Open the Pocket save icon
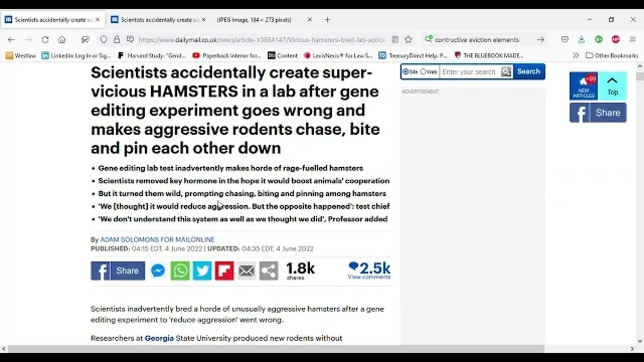This screenshot has height=362, width=644. [x=565, y=40]
